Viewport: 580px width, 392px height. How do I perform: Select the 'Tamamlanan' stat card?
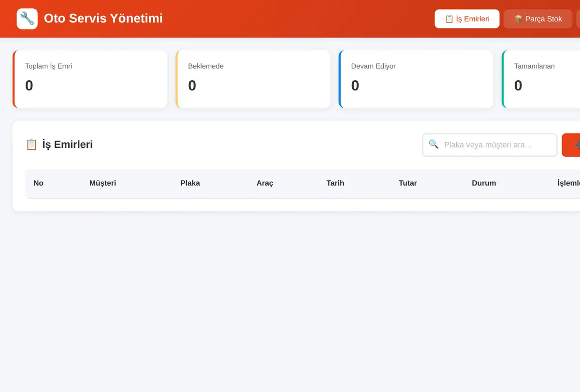coord(541,79)
